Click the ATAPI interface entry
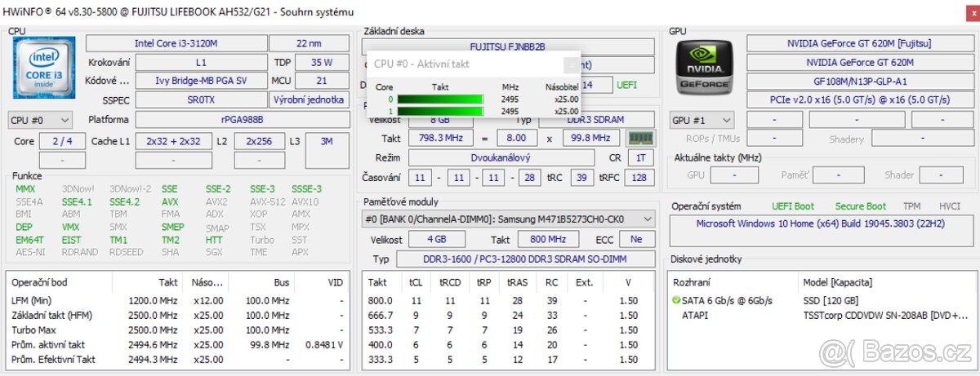Screen dimensions: 980x376 coord(695,315)
